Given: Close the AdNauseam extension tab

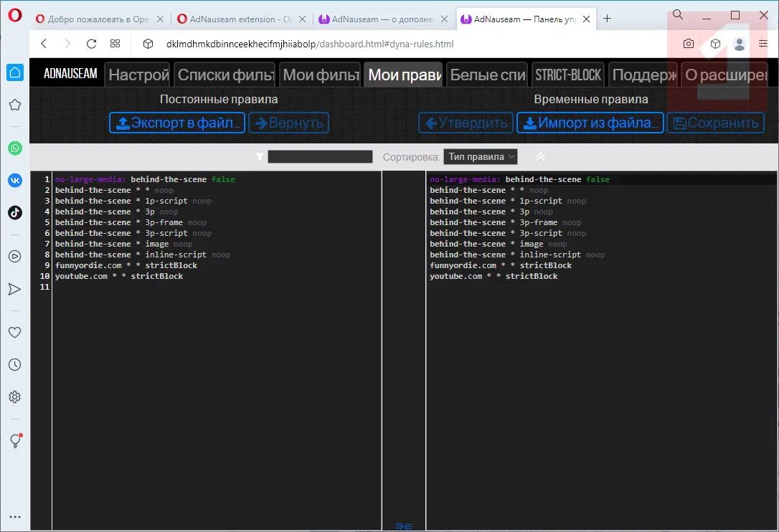Looking at the screenshot, I should (302, 19).
